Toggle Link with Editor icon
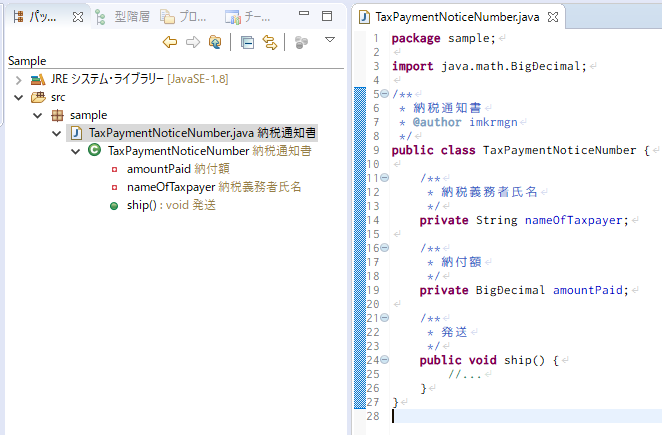This screenshot has height=435, width=662. point(270,42)
